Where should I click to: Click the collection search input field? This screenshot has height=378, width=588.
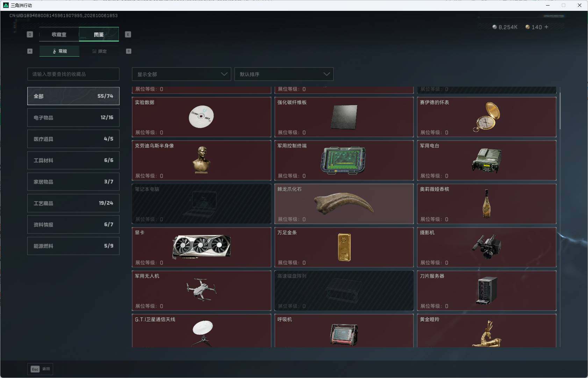(73, 74)
